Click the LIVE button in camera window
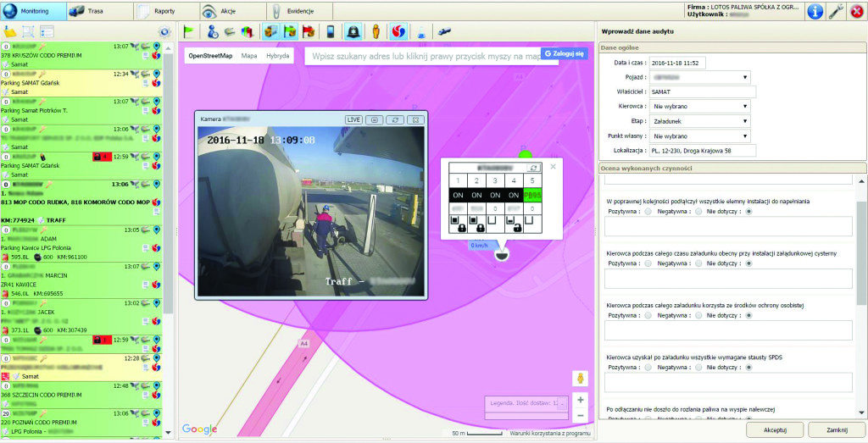868x443 pixels. click(x=354, y=120)
